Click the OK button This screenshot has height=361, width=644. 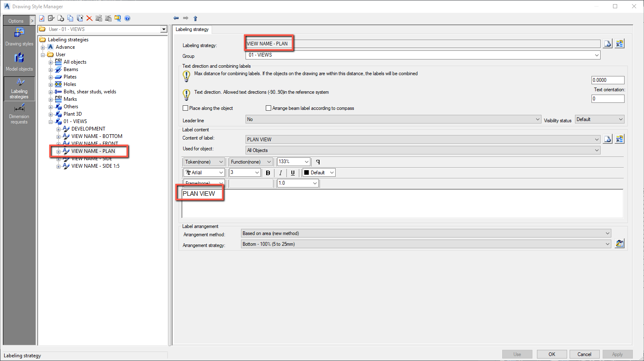point(552,354)
